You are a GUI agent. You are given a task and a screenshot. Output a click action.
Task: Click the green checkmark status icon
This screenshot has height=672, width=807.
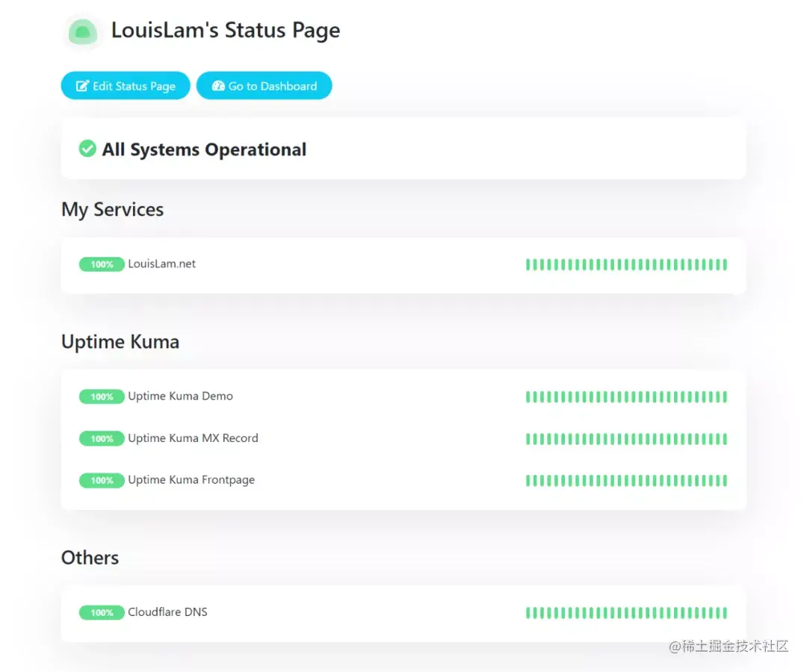click(87, 149)
